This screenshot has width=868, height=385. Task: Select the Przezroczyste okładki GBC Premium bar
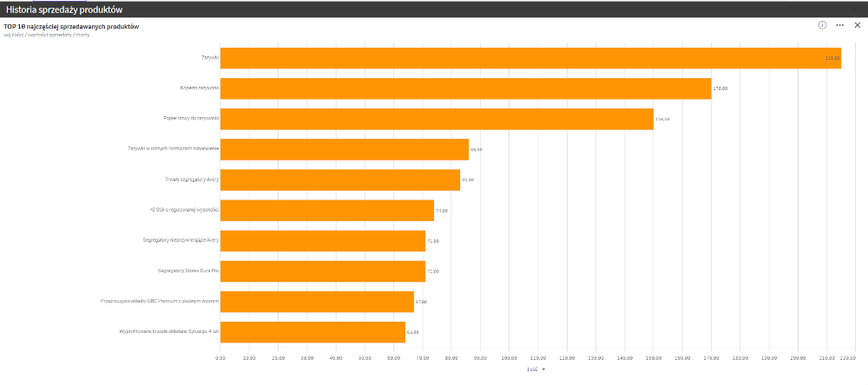(317, 302)
